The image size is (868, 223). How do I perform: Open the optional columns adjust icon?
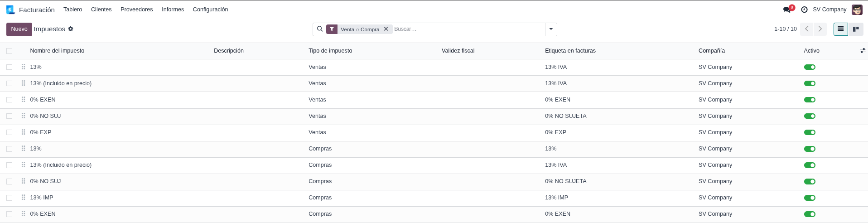(863, 51)
